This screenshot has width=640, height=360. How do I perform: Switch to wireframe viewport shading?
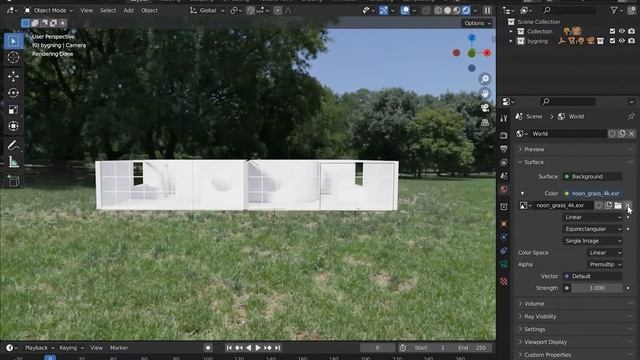pos(438,11)
